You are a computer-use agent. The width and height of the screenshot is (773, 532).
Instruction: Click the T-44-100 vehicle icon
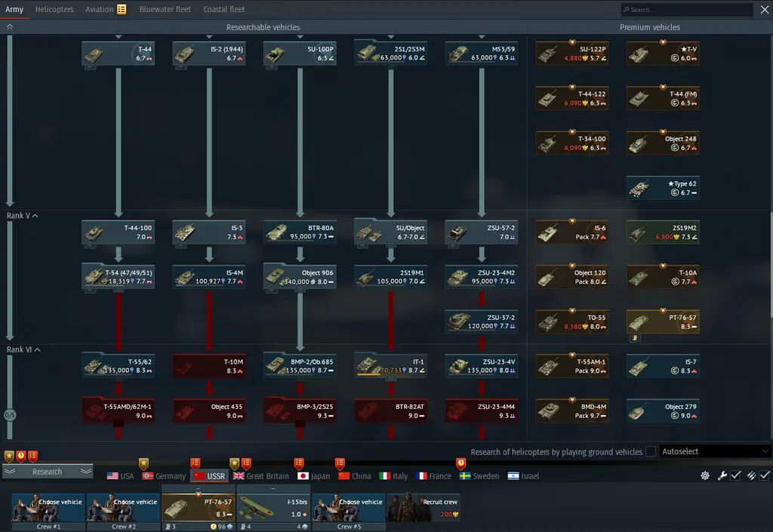[119, 232]
